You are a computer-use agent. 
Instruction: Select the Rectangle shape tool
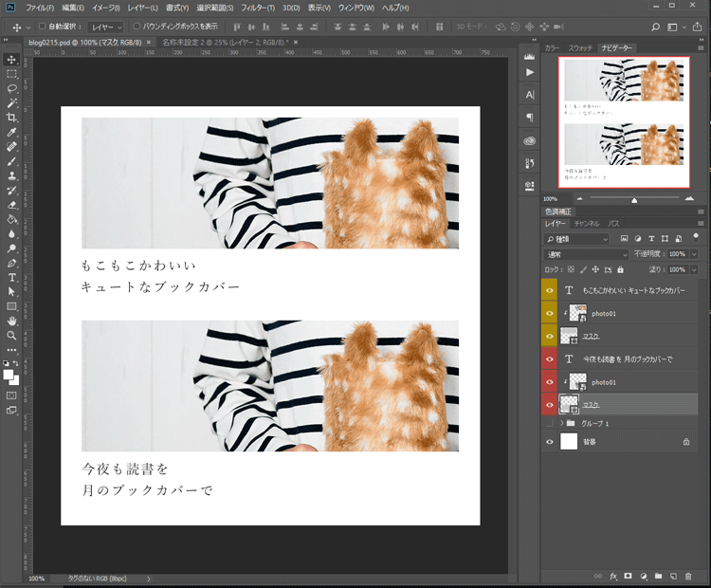[11, 306]
